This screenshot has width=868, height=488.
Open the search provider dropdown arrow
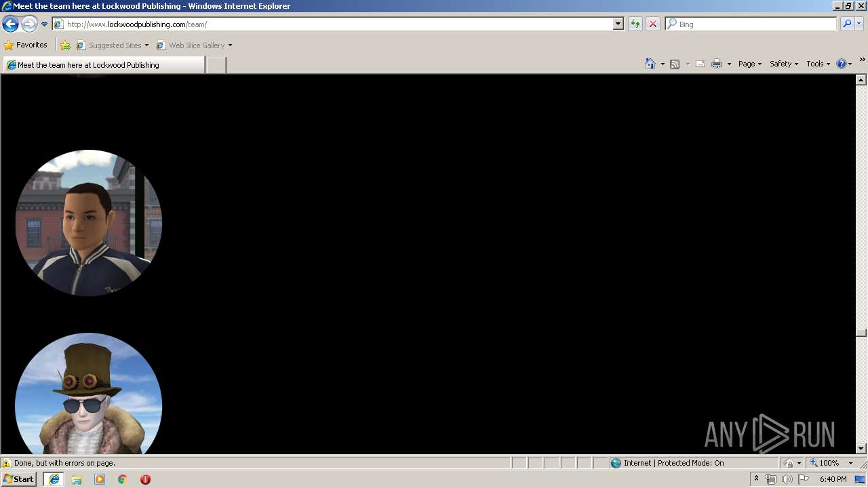click(x=859, y=24)
